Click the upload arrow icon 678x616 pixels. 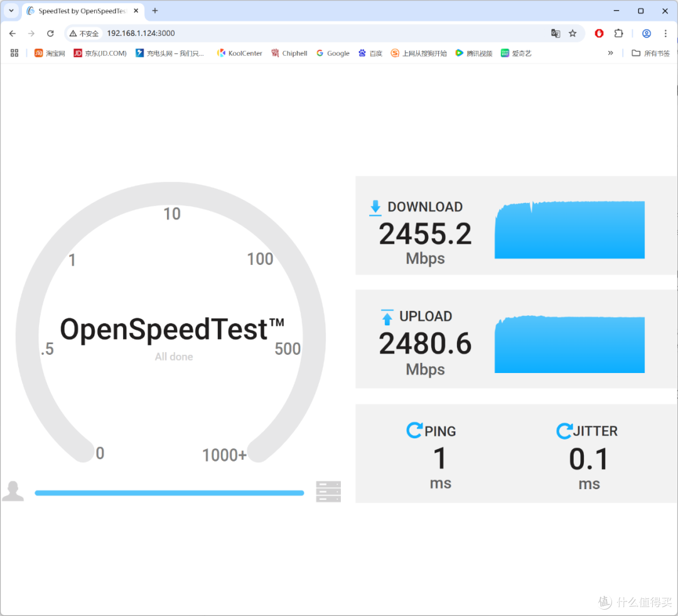387,317
